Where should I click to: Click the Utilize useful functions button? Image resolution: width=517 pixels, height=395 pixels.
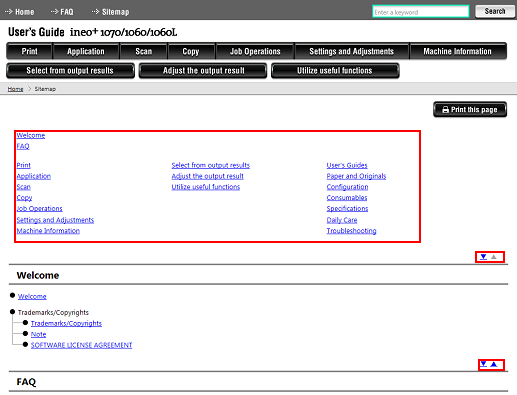tap(335, 71)
